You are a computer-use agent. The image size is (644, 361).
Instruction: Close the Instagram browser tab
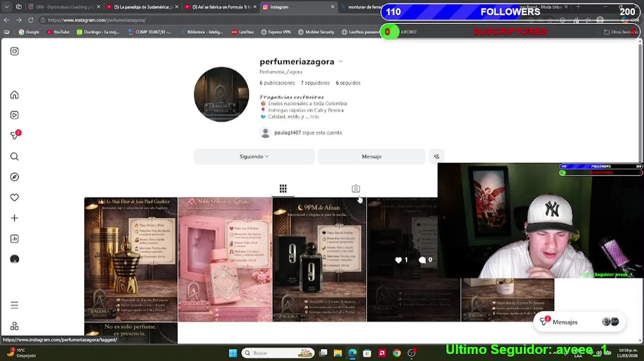(333, 7)
